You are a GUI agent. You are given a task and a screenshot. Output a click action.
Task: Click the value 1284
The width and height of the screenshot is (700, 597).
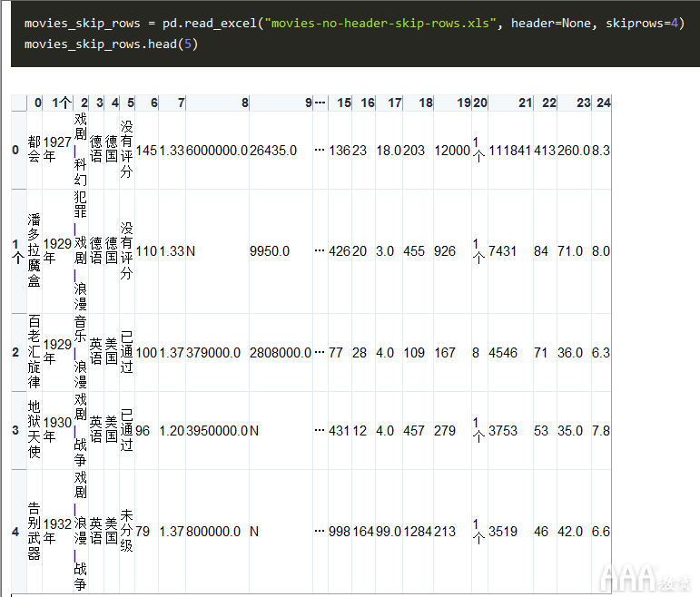click(418, 532)
